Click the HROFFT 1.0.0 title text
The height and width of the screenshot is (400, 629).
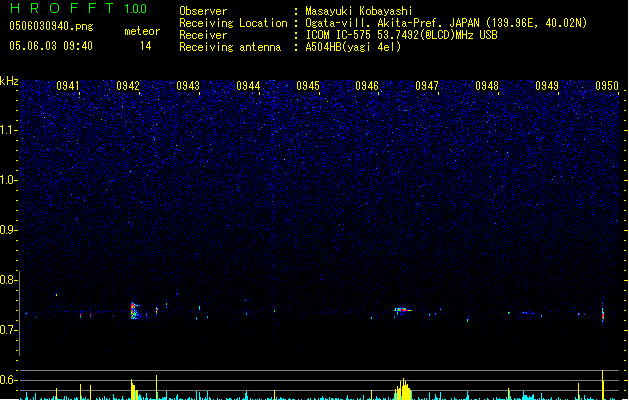79,8
